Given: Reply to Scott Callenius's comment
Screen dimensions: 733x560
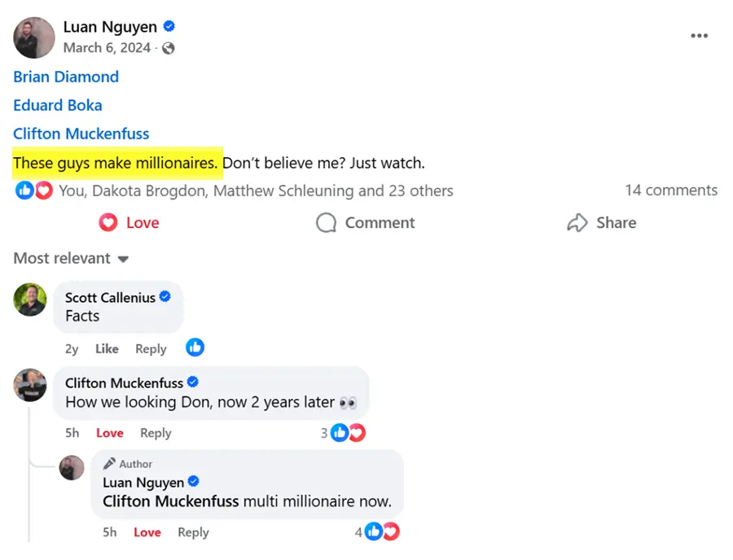Looking at the screenshot, I should coord(151,349).
